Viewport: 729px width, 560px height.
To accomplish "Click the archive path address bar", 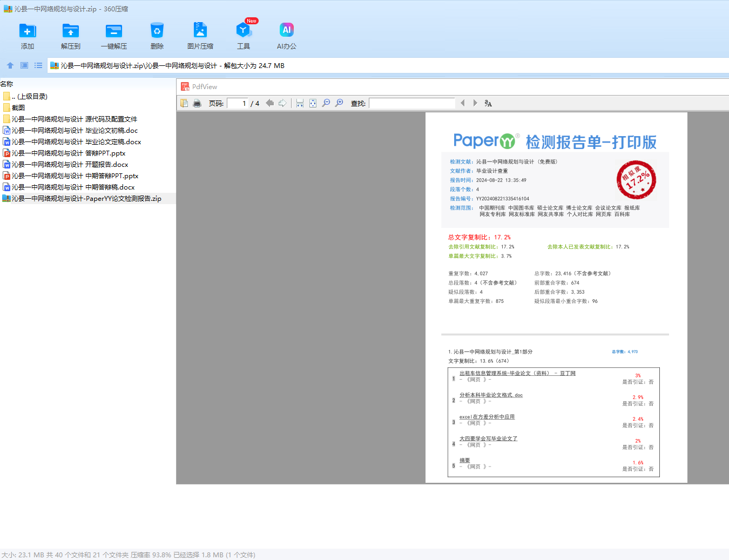I will pos(388,65).
